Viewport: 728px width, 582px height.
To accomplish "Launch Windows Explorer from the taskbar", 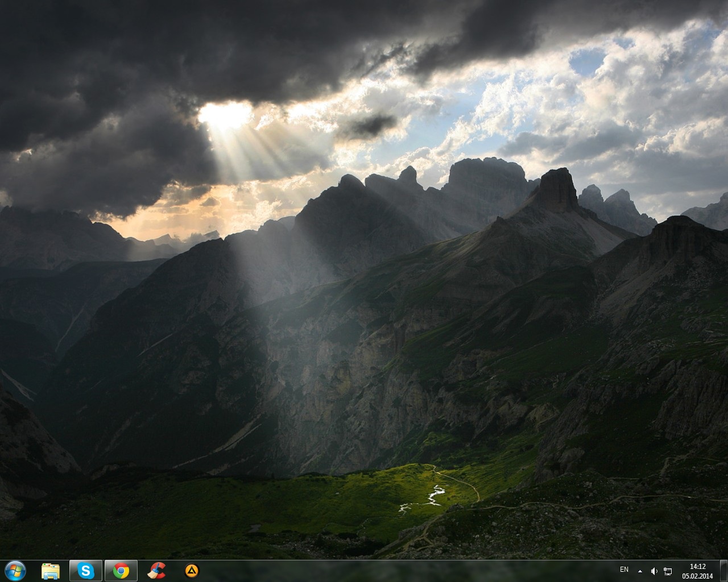I will click(x=51, y=571).
